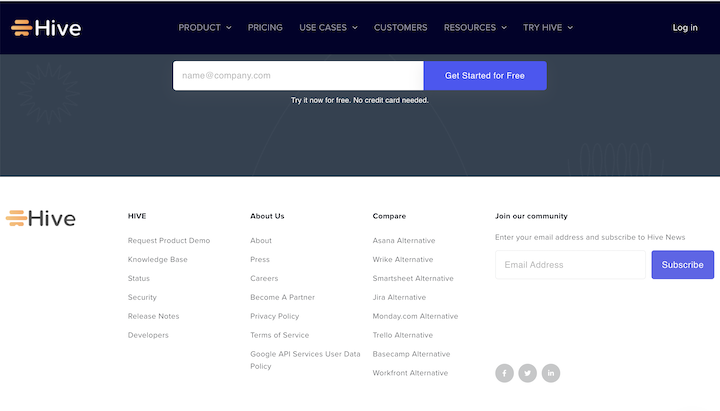Screen dimensions: 720x411
Task: Click the Hive logo in the footer
Action: 40,218
